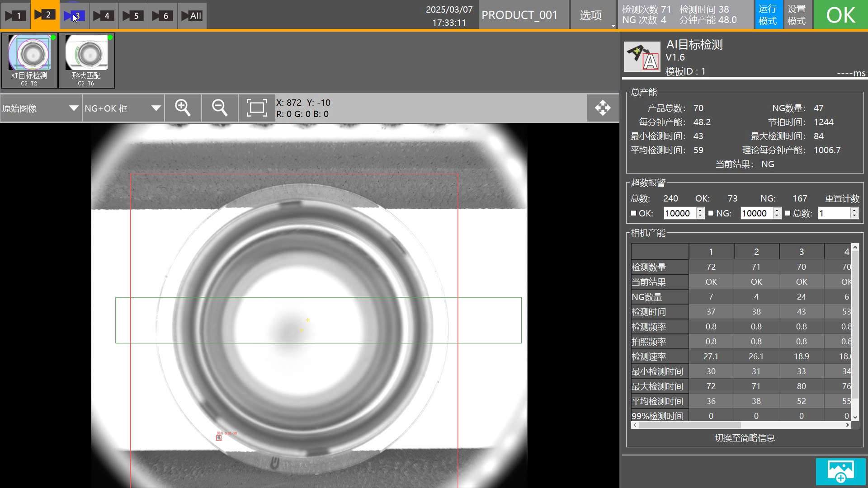Image resolution: width=868 pixels, height=488 pixels.
Task: Click the add image icon button
Action: click(x=840, y=471)
